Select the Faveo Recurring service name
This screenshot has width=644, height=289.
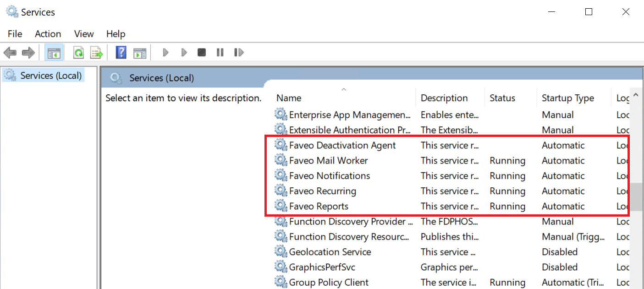pos(322,191)
